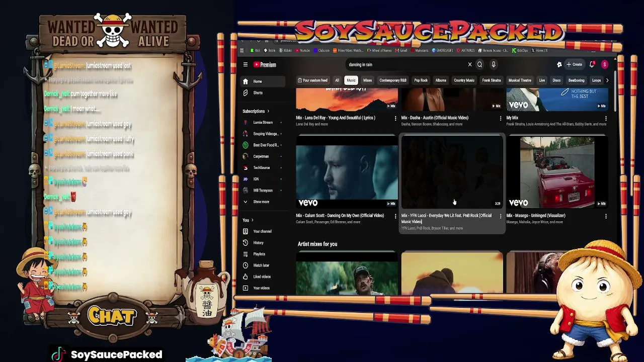Viewport: 644px width, 362px height.
Task: Select the Musical Theatre filter chip
Action: (520, 80)
